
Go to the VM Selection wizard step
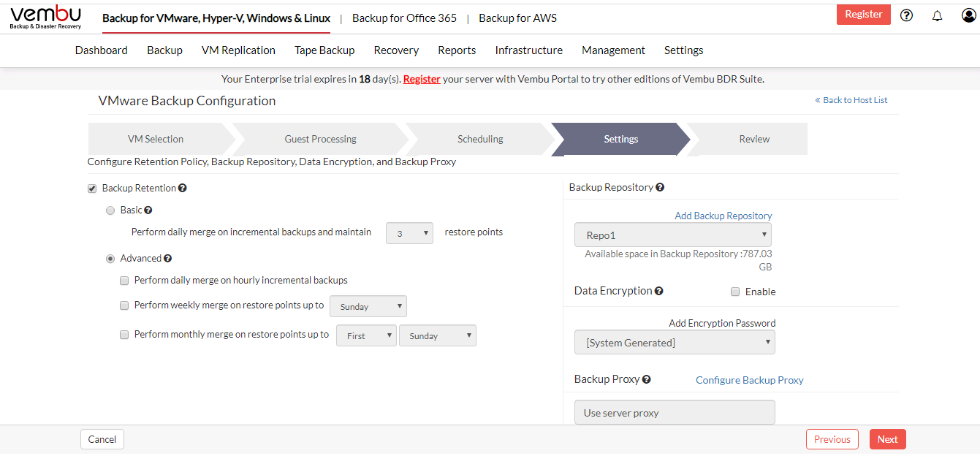pos(156,139)
